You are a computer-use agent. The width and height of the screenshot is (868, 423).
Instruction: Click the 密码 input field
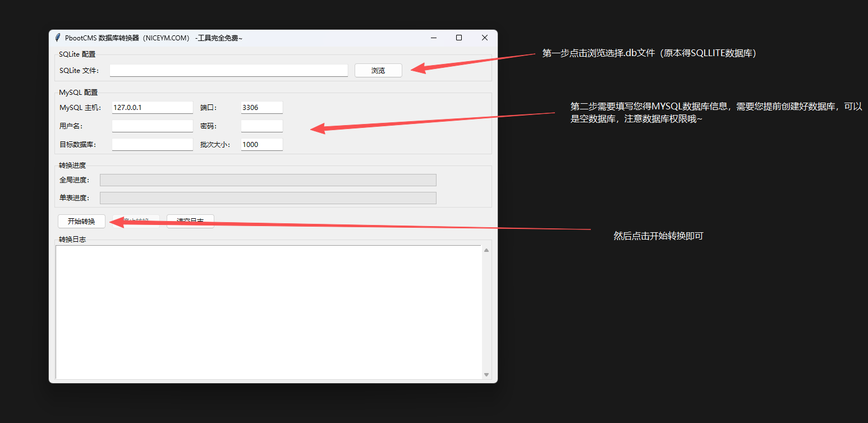click(x=261, y=125)
